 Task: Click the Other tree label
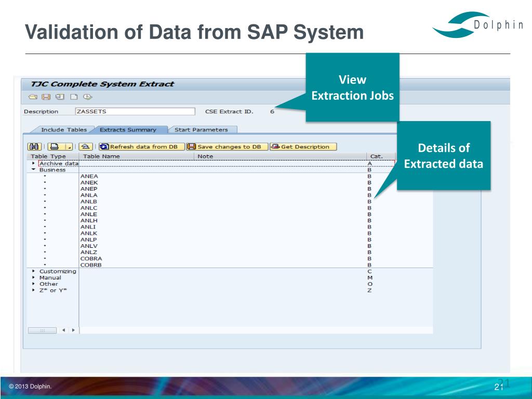pyautogui.click(x=48, y=284)
